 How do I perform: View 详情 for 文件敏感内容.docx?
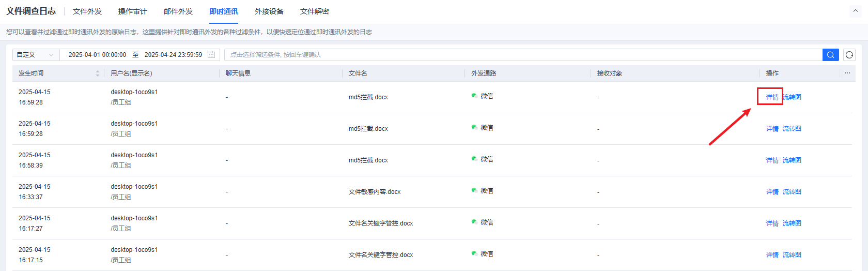point(772,192)
